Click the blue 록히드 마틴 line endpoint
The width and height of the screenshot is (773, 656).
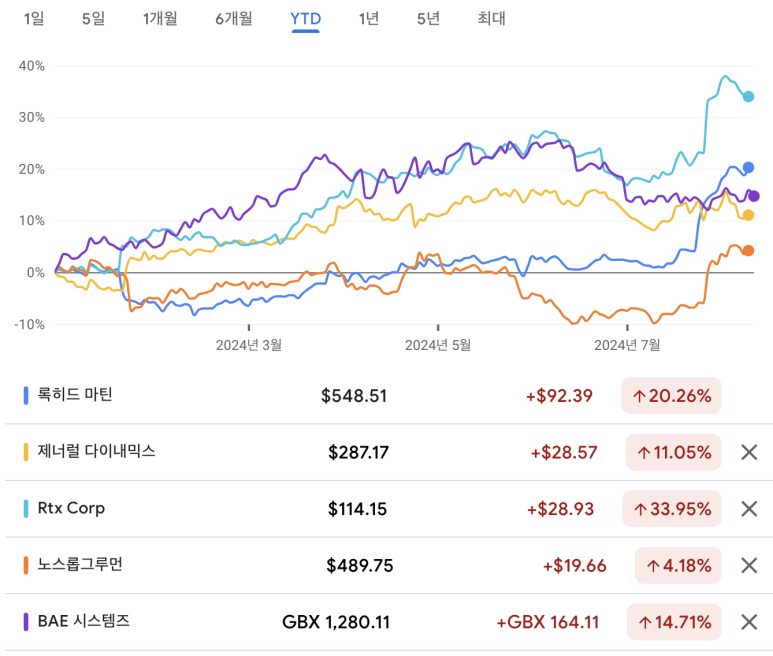click(748, 168)
